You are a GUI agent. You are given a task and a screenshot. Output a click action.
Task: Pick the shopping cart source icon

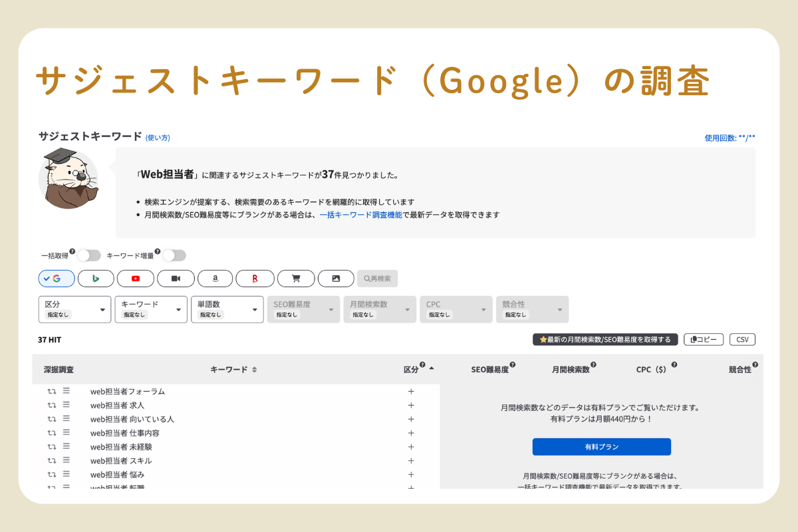click(296, 279)
